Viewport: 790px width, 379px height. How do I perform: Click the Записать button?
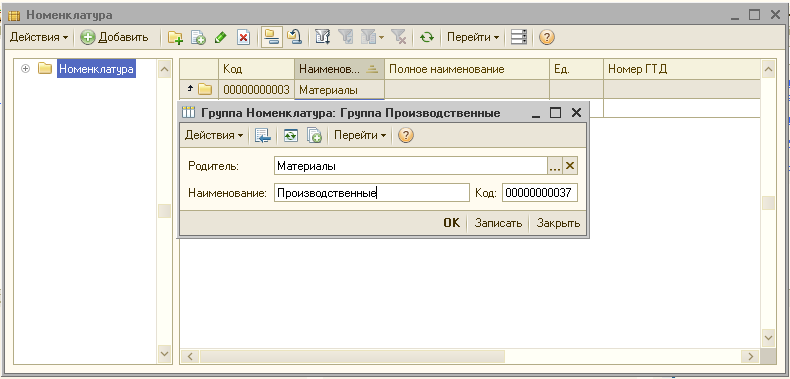click(x=498, y=223)
